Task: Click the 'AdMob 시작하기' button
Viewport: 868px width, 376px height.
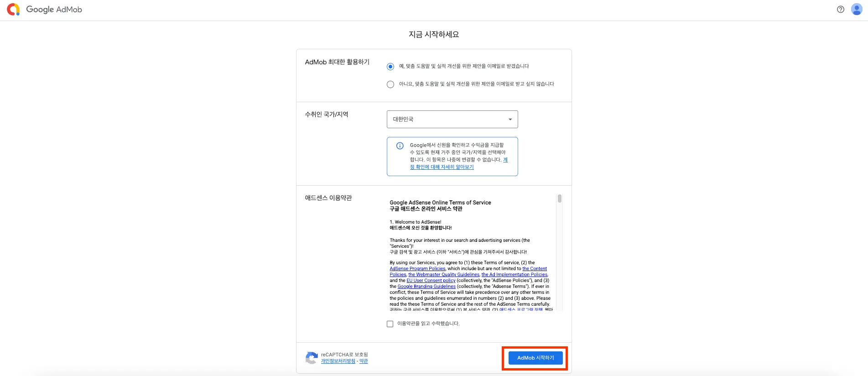Action: point(535,358)
